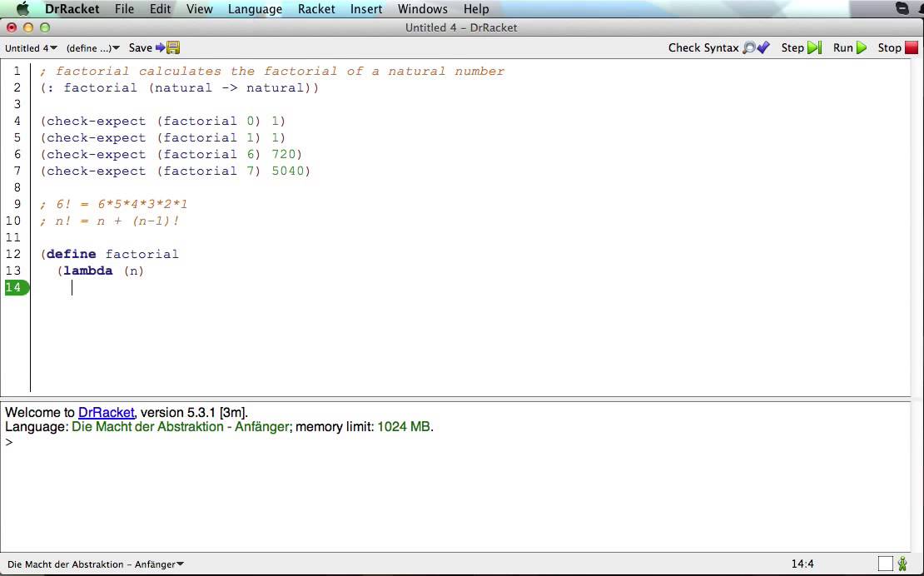
Task: Click the 14:4 cursor position indicator
Action: pos(802,564)
